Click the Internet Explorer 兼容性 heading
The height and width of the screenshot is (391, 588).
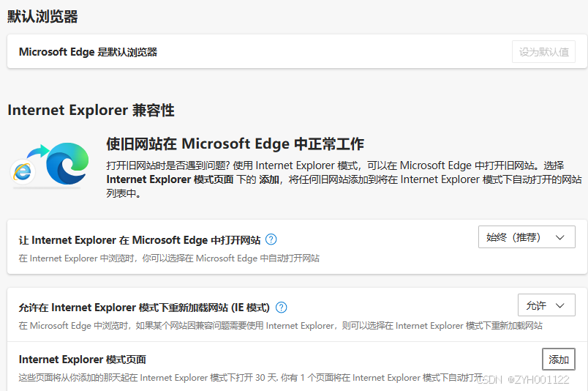pos(91,111)
